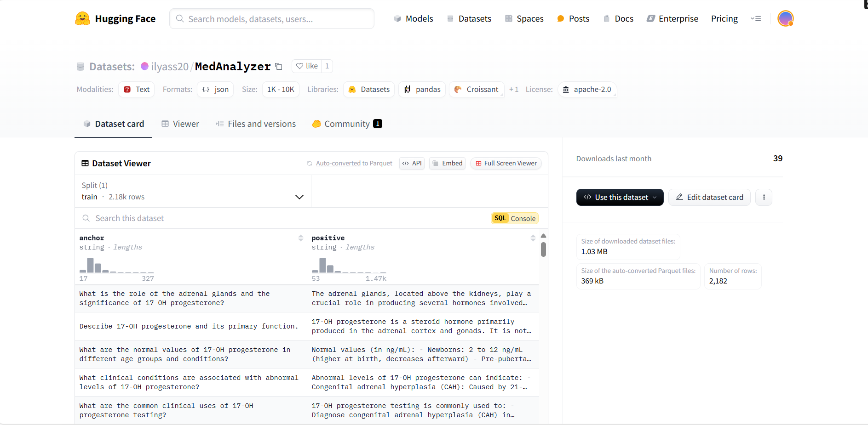Click the downloaded files size 1.03 MB
This screenshot has width=868, height=425.
tap(594, 252)
